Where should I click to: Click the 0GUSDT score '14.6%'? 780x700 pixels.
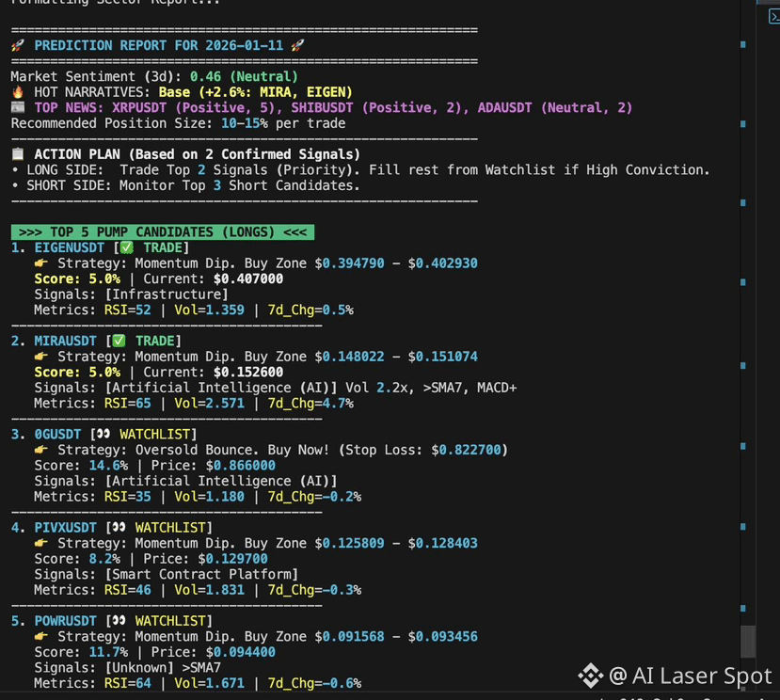[108, 465]
